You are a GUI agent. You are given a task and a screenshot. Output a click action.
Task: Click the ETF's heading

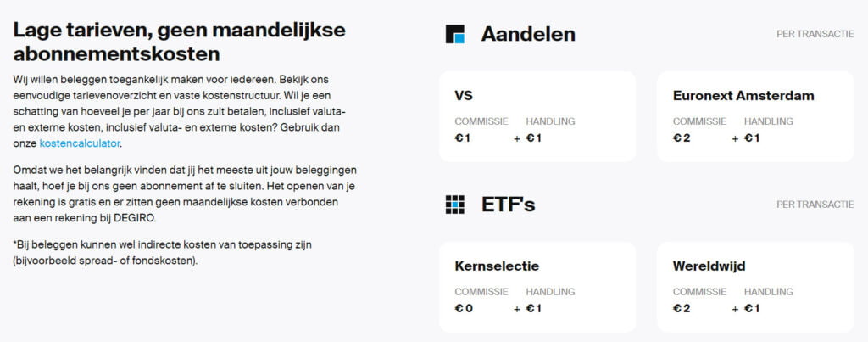pos(509,205)
